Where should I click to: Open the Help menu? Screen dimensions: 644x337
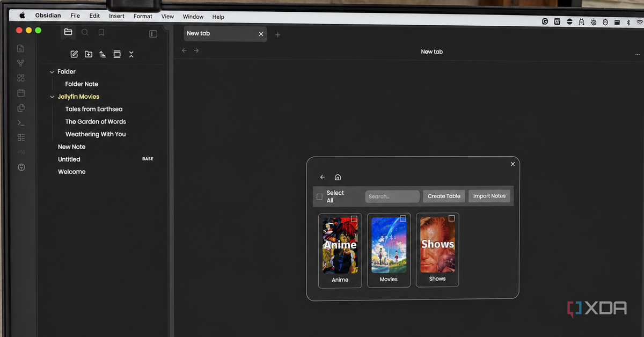(218, 17)
